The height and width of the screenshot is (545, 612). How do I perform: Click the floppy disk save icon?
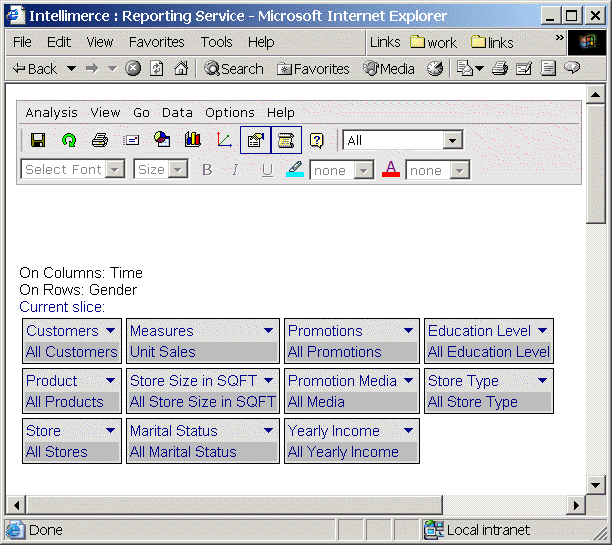38,140
